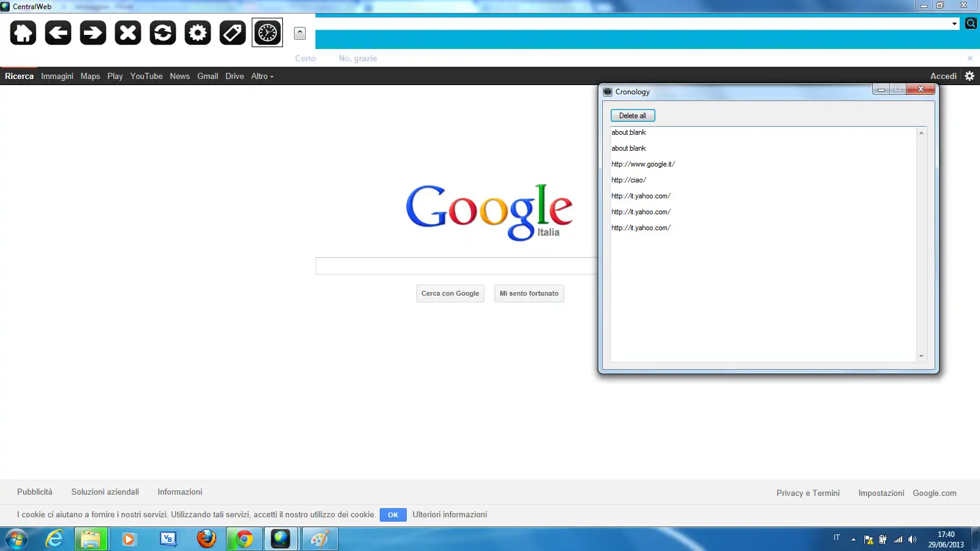
Task: Navigate forward with the right arrow icon
Action: coord(93,32)
